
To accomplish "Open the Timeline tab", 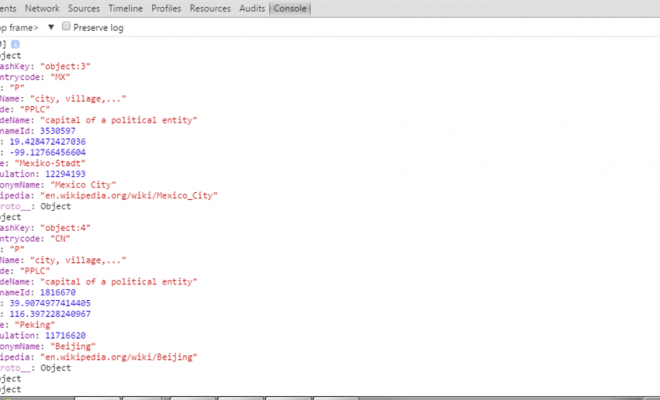I will [x=125, y=8].
